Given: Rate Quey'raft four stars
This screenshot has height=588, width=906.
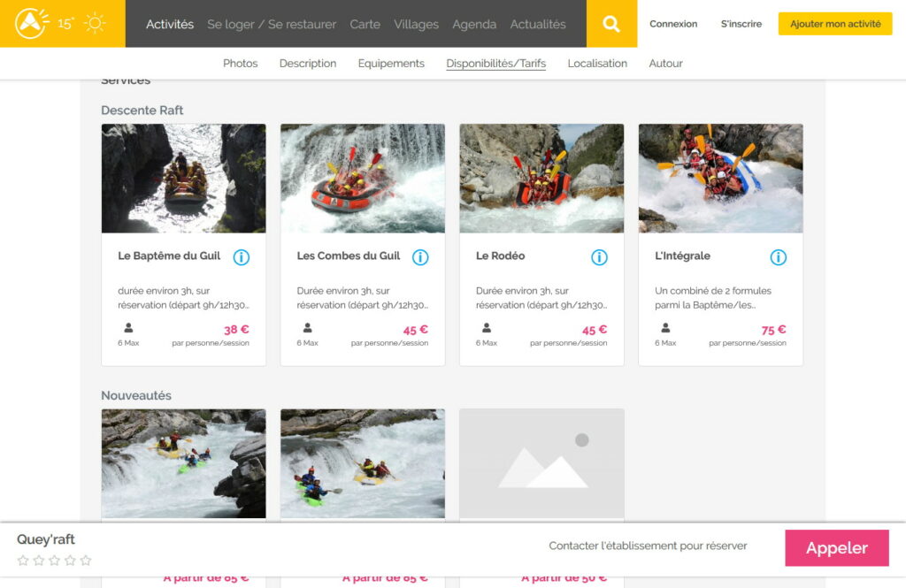Looking at the screenshot, I should click(x=70, y=561).
